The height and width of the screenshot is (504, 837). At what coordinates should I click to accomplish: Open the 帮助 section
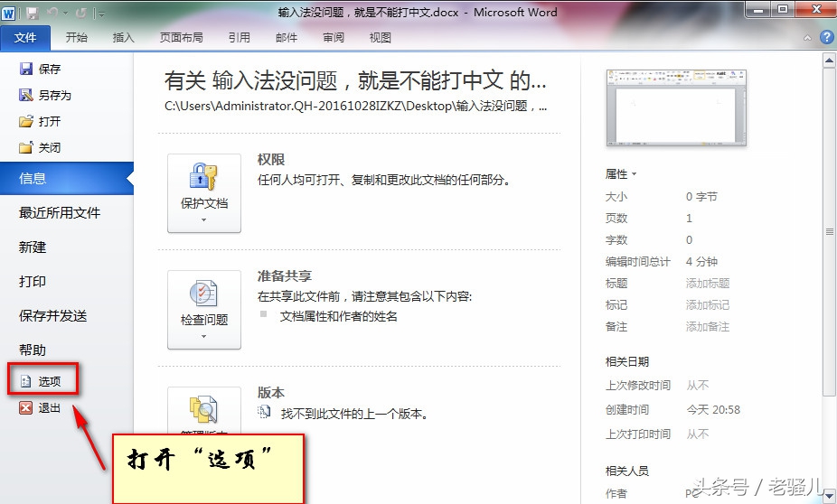click(33, 350)
